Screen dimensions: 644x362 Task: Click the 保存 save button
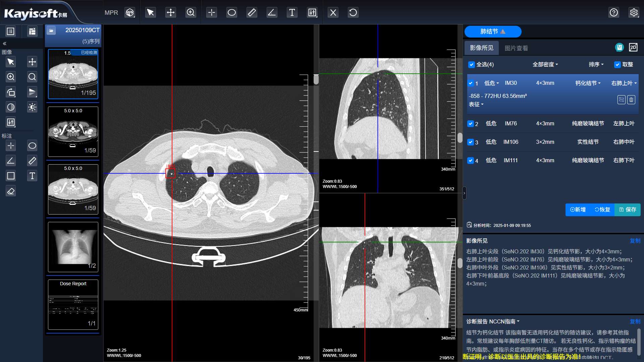628,209
